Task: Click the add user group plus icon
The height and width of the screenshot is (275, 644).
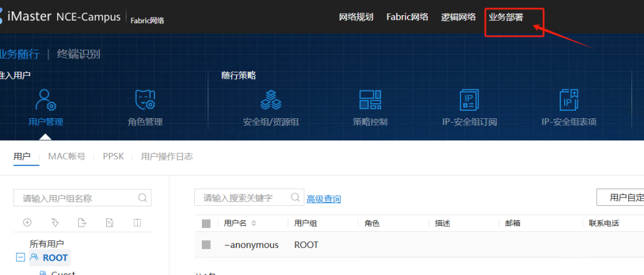Action: [x=27, y=222]
